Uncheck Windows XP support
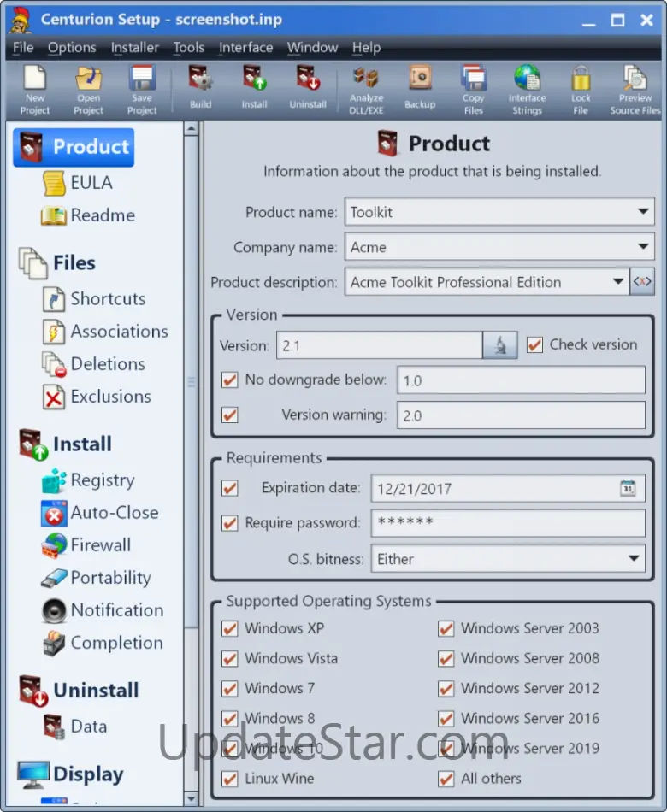The height and width of the screenshot is (812, 667). (229, 629)
